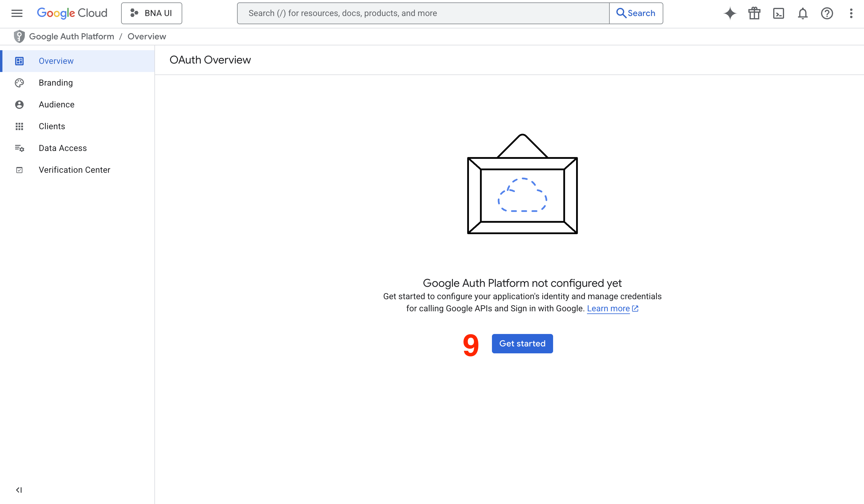864x504 pixels.
Task: Click the Learn more external link icon
Action: (x=635, y=308)
